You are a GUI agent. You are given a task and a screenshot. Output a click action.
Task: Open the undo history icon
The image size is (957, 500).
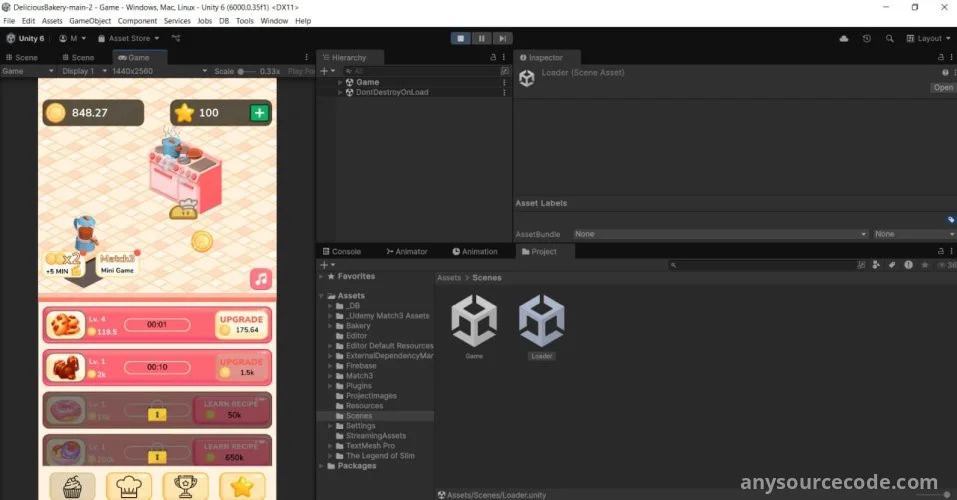pyautogui.click(x=866, y=38)
